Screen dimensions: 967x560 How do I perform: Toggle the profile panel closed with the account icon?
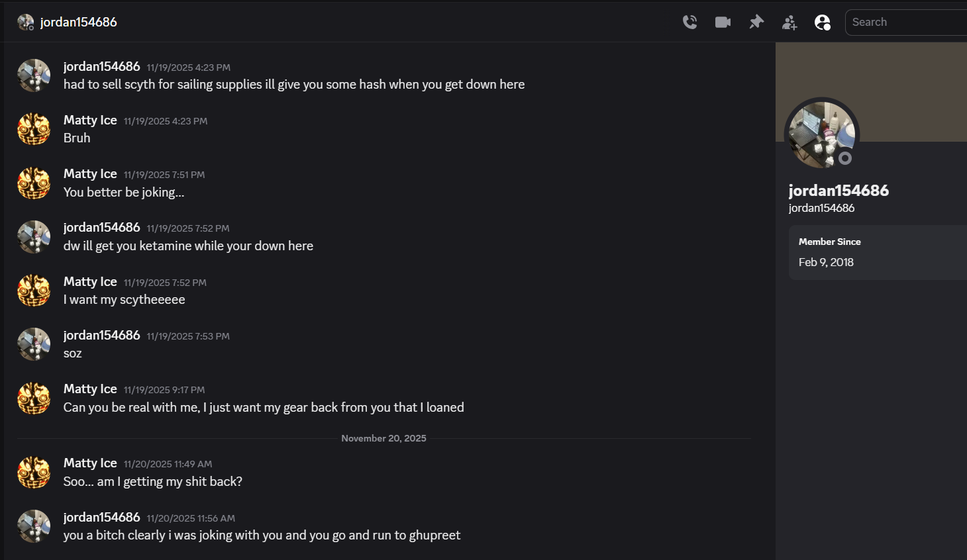pyautogui.click(x=823, y=22)
